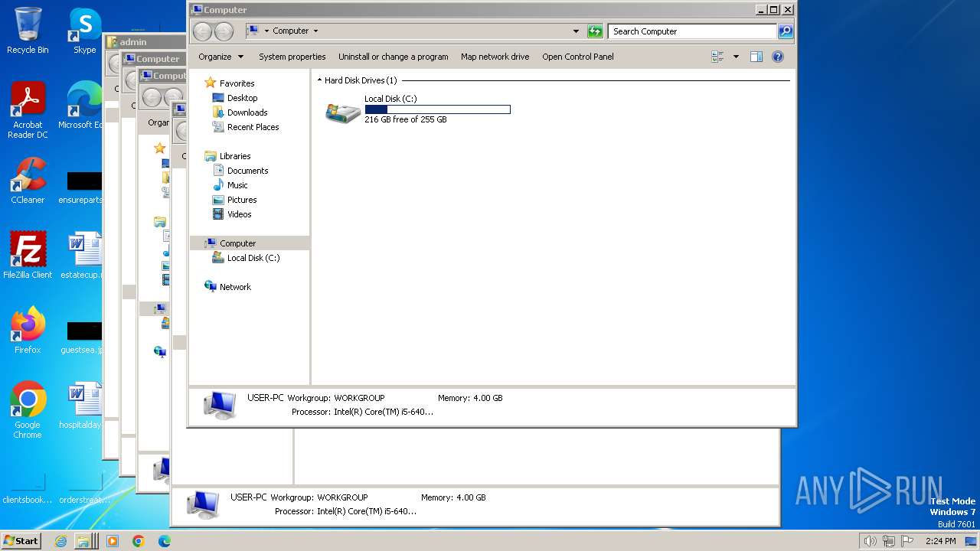
Task: Click Map network drive
Action: pos(495,57)
